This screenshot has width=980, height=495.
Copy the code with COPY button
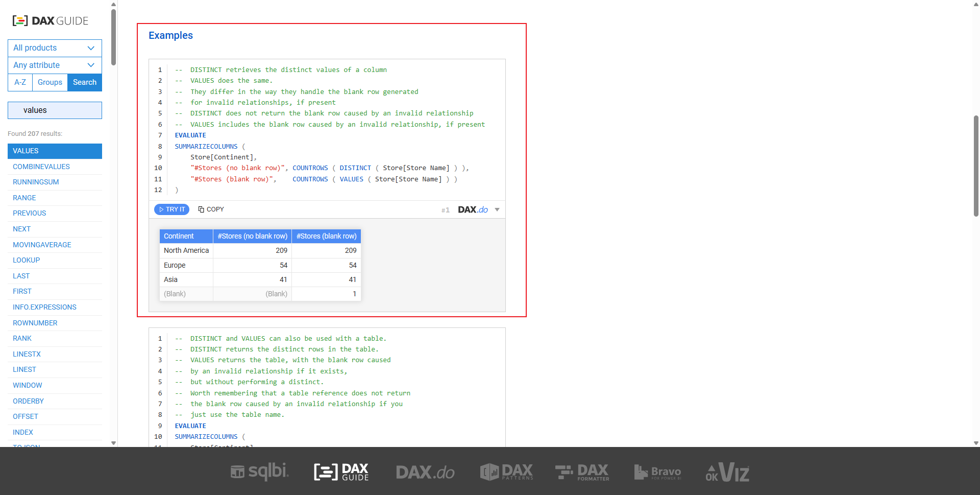click(x=211, y=209)
